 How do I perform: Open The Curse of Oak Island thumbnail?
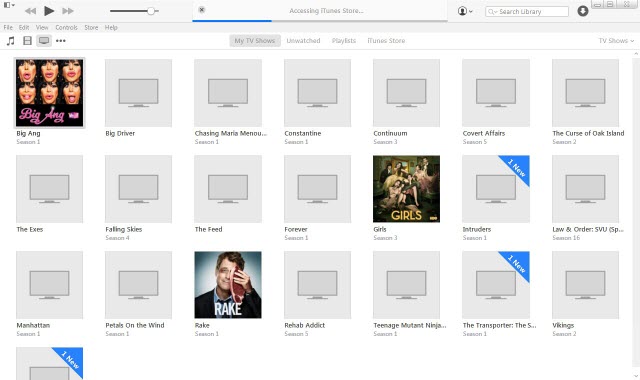(585, 93)
